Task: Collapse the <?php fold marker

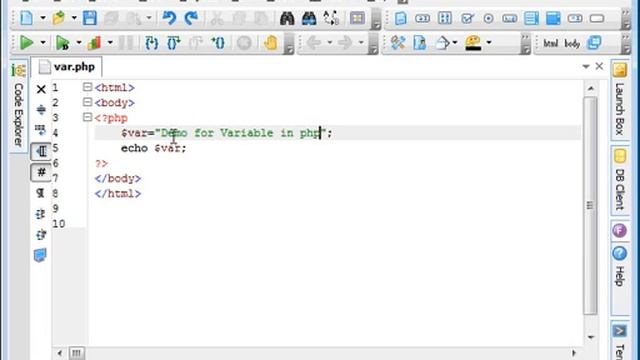Action: [x=87, y=117]
